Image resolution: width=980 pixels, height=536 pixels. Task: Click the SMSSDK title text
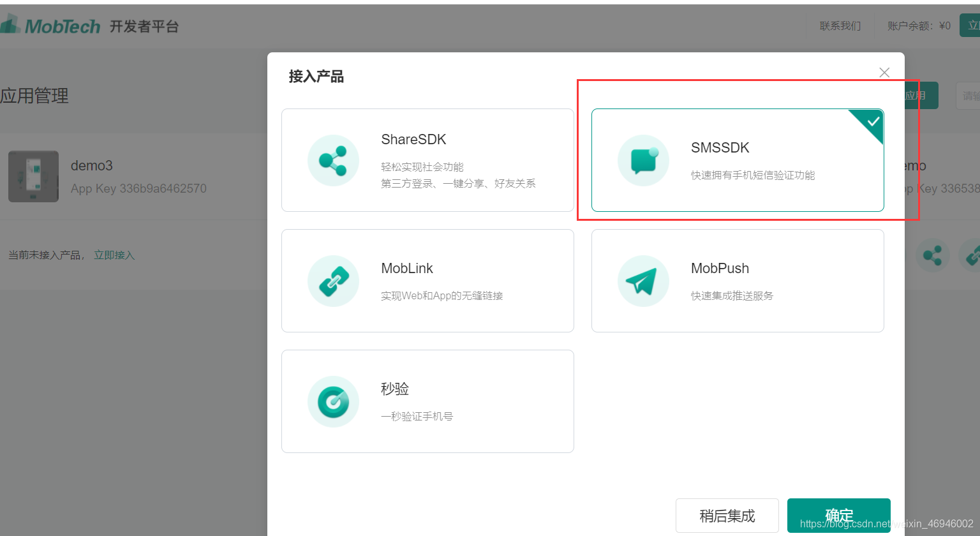720,148
